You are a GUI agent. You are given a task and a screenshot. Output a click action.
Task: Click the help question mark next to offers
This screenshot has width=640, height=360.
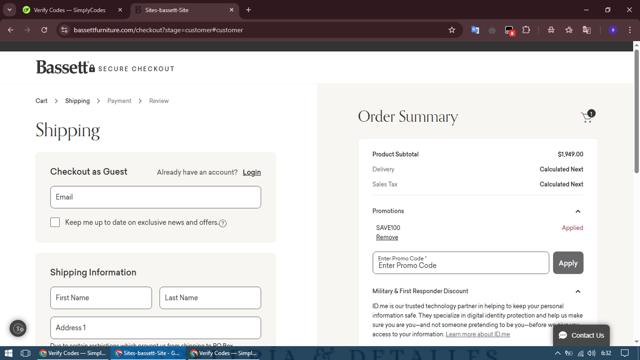(x=222, y=223)
